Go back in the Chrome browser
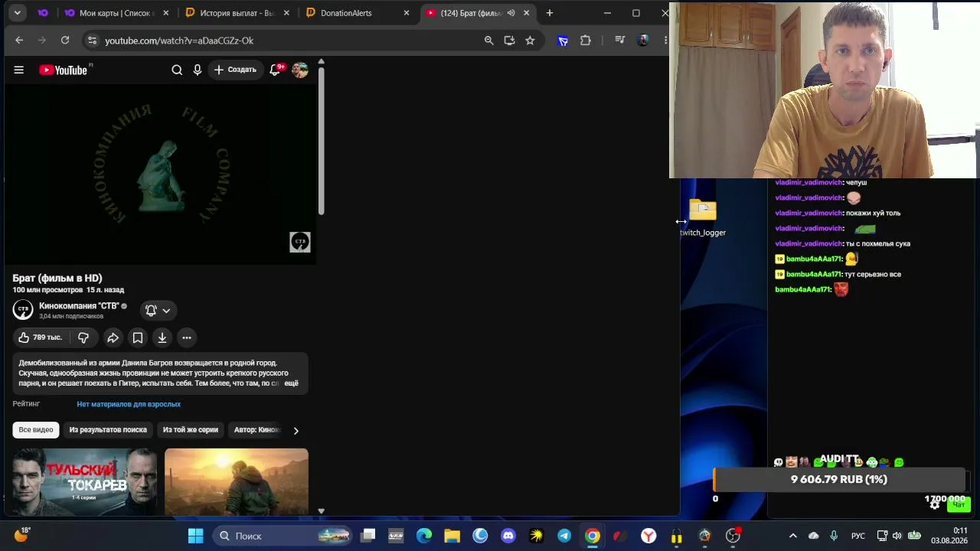The height and width of the screenshot is (551, 980). tap(19, 41)
